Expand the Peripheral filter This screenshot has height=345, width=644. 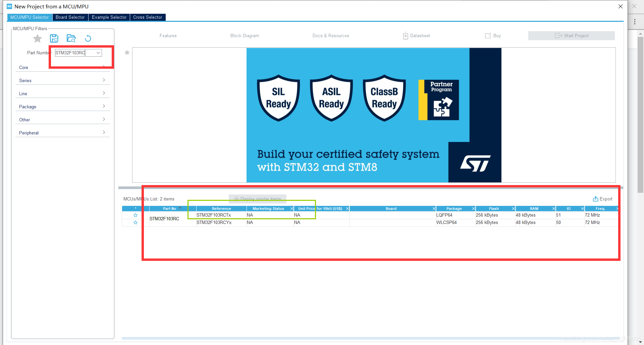coord(62,133)
